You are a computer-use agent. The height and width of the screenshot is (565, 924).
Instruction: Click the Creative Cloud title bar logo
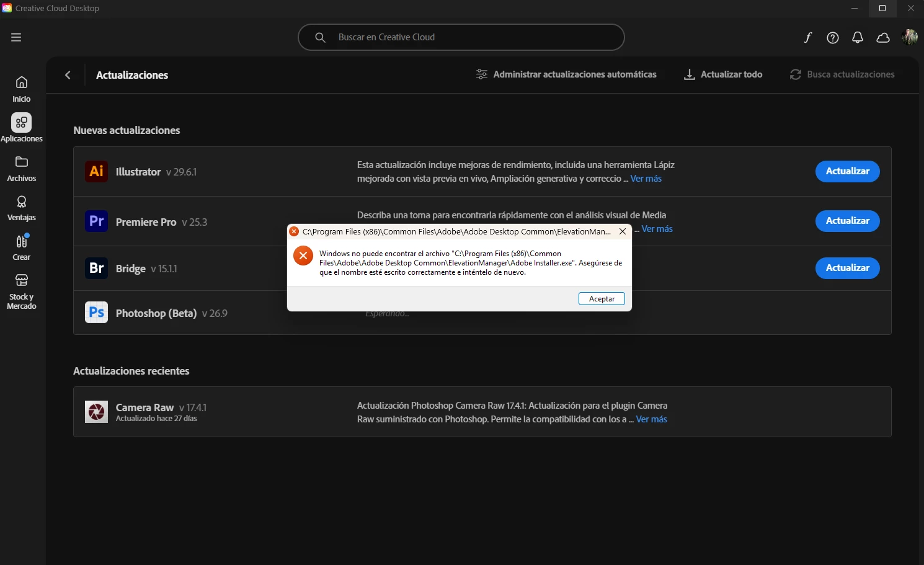[7, 8]
